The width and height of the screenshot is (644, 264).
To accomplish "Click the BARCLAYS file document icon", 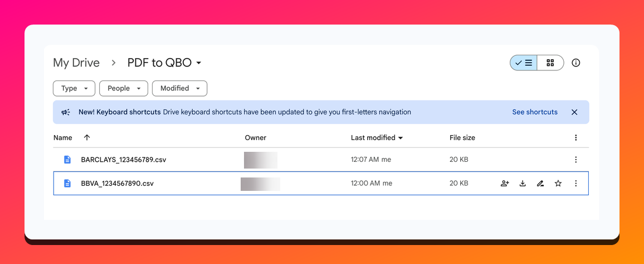I will click(67, 160).
